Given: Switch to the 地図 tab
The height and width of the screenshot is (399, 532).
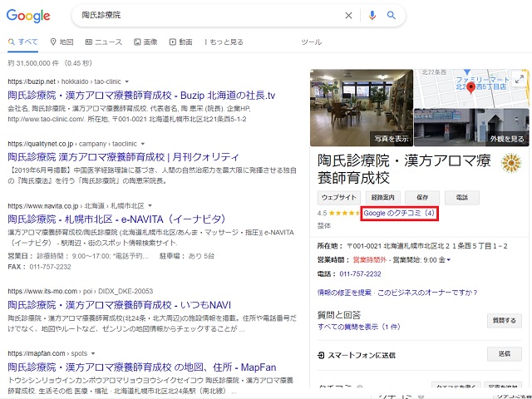Looking at the screenshot, I should [62, 42].
